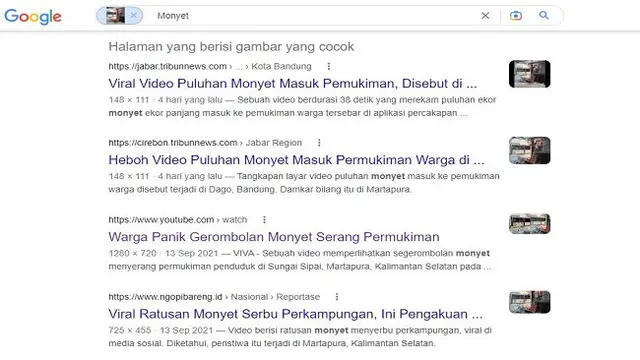Open more options for youtube.com result
Viewport: 640px width, 360px height.
pos(264,220)
